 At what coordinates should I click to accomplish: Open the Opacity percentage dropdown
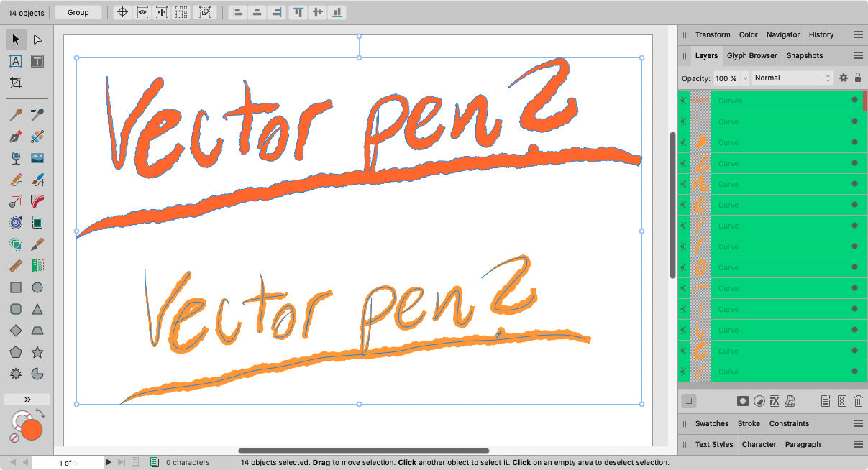tap(744, 78)
